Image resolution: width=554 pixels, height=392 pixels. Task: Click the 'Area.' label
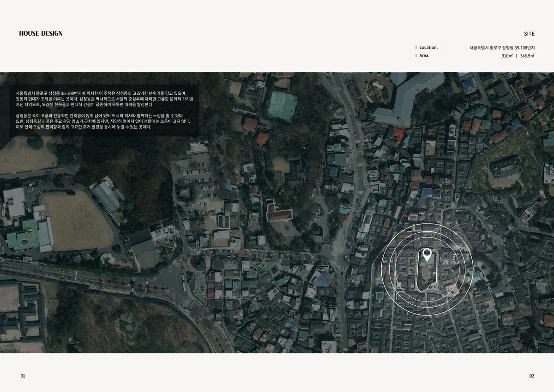click(424, 55)
